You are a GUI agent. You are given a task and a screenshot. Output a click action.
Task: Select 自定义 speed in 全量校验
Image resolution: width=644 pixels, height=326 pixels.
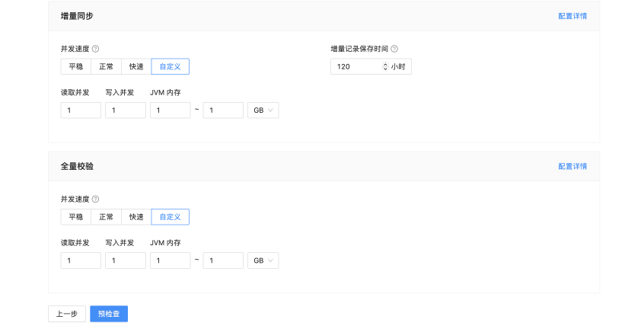(x=170, y=217)
